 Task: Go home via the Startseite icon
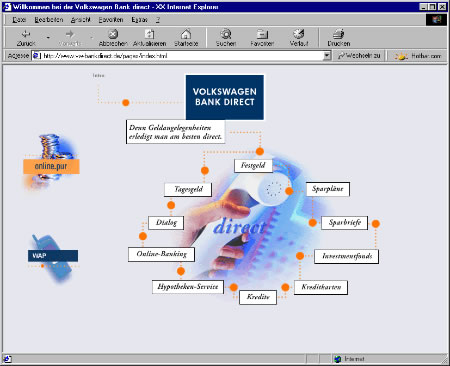pos(186,34)
